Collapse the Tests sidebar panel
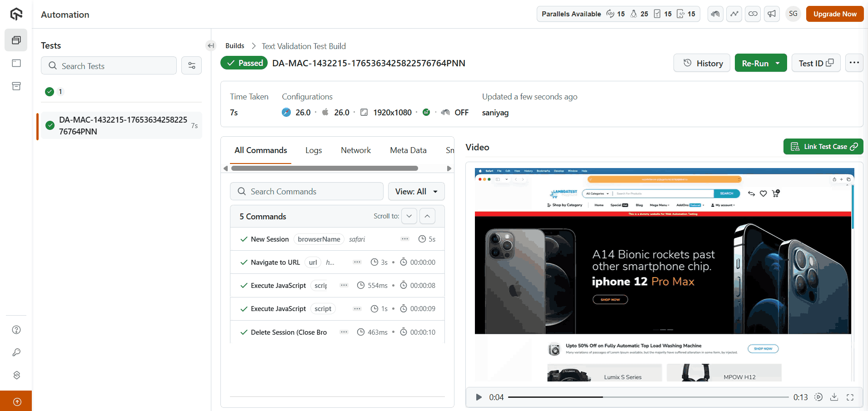Viewport: 868px width, 411px height. coord(210,45)
